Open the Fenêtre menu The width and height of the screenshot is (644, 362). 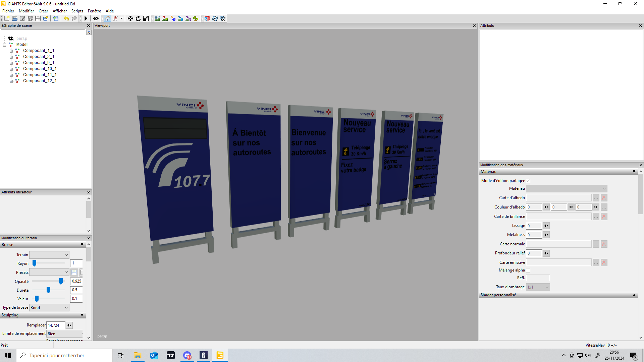94,11
